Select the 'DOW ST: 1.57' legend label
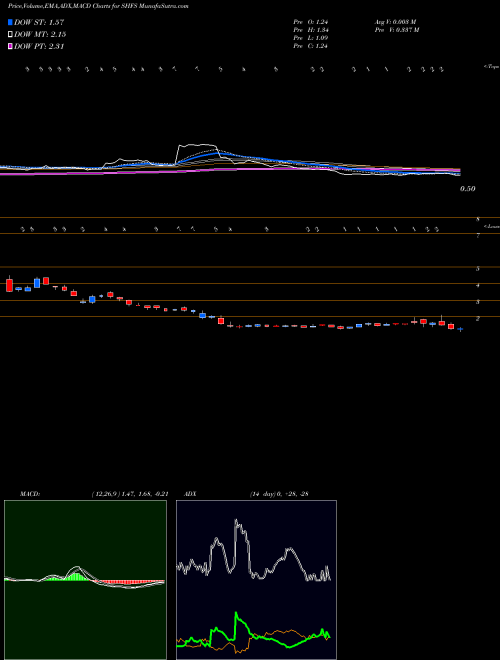 point(39,22)
